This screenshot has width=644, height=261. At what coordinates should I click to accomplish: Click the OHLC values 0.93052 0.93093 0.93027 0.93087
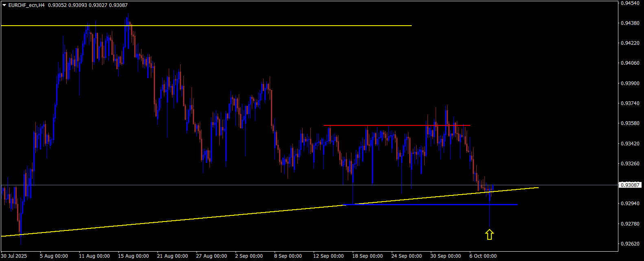pyautogui.click(x=88, y=5)
